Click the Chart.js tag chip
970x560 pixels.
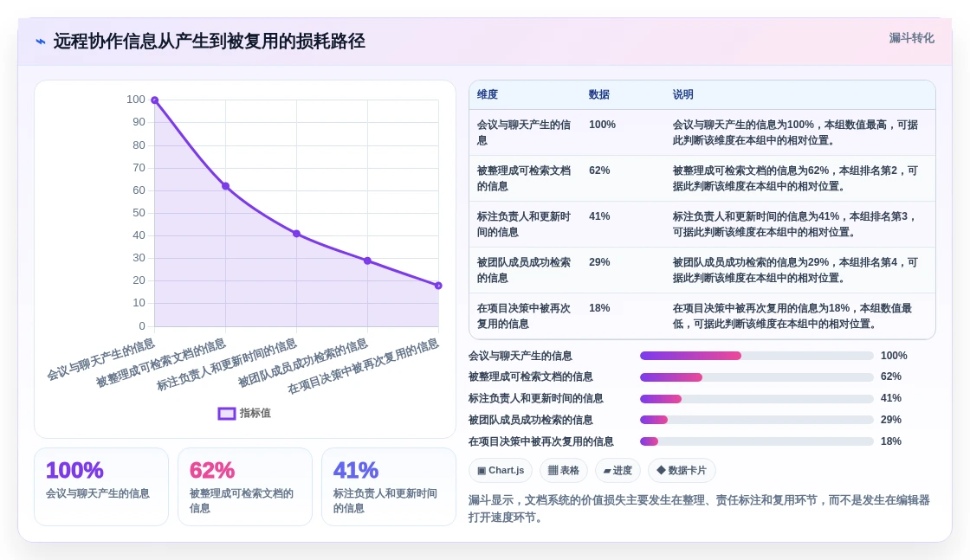pos(501,470)
